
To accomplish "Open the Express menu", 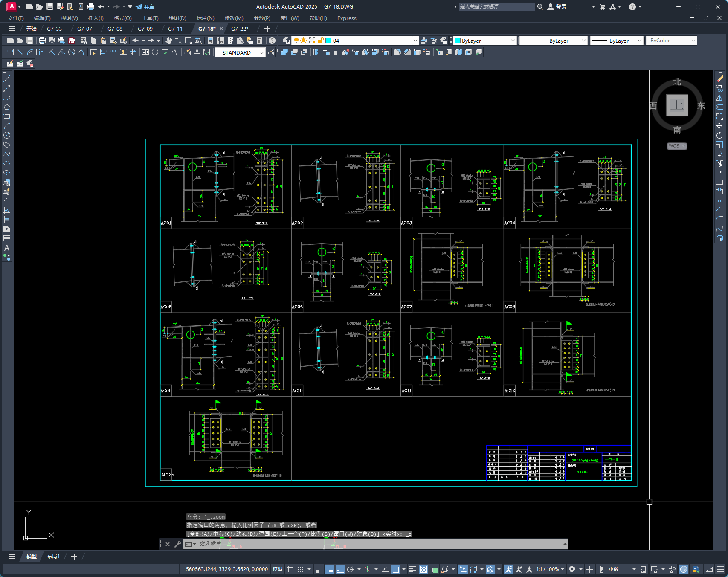I will [x=347, y=18].
